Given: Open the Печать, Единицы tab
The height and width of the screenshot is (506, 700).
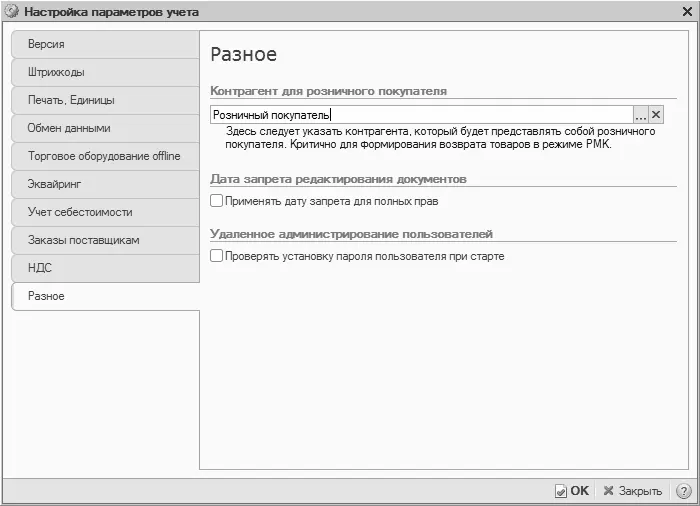Looking at the screenshot, I should pyautogui.click(x=105, y=100).
